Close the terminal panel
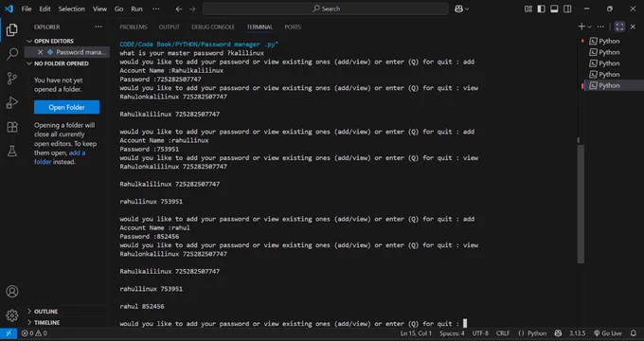Viewport: 644px width, 341px height. coord(633,27)
